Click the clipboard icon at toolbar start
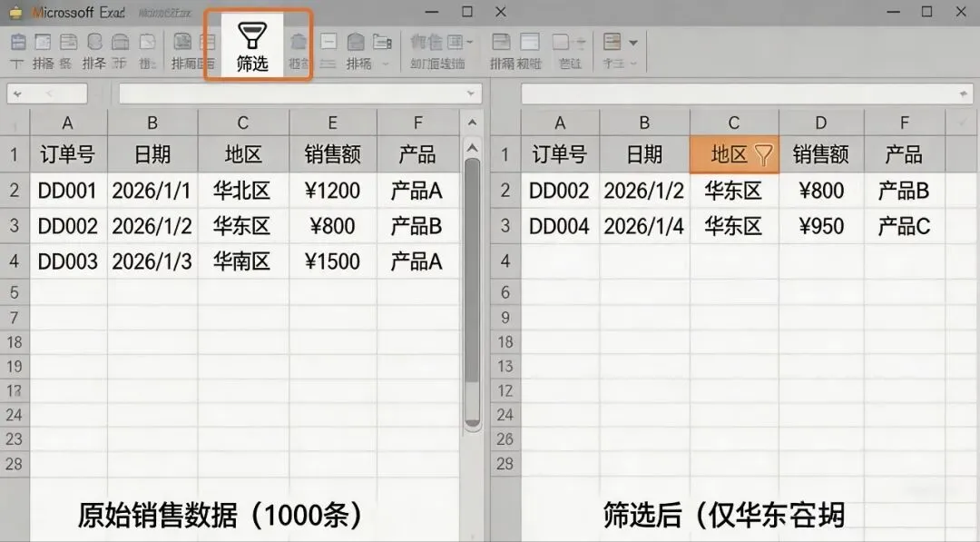Image resolution: width=980 pixels, height=542 pixels. [x=18, y=43]
